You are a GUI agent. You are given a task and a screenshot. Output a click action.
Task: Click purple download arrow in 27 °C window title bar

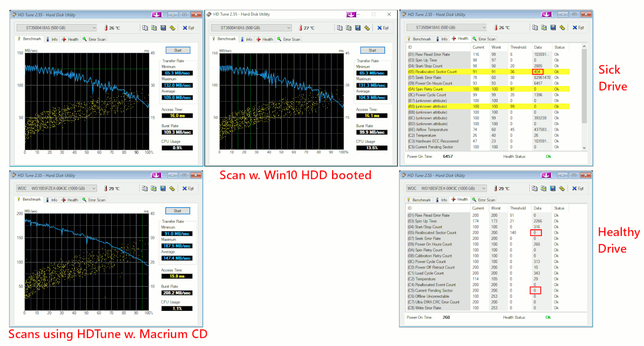pos(351,14)
